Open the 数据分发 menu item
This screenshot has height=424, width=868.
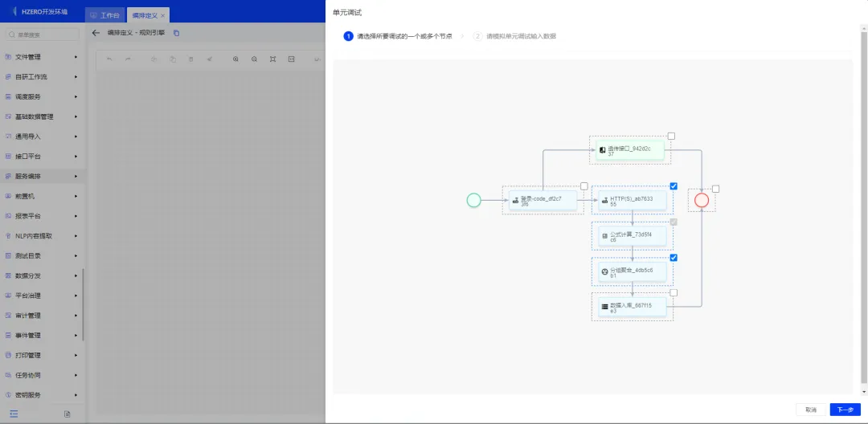coord(42,276)
